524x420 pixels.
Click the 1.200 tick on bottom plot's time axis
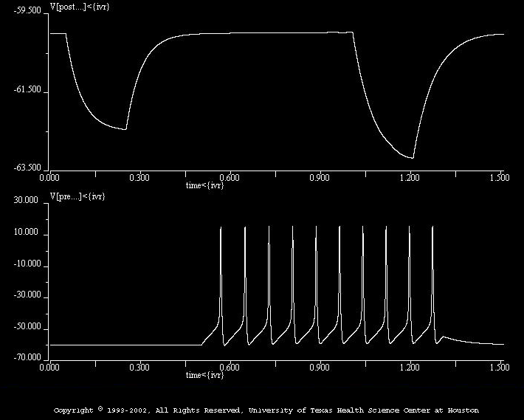[410, 367]
